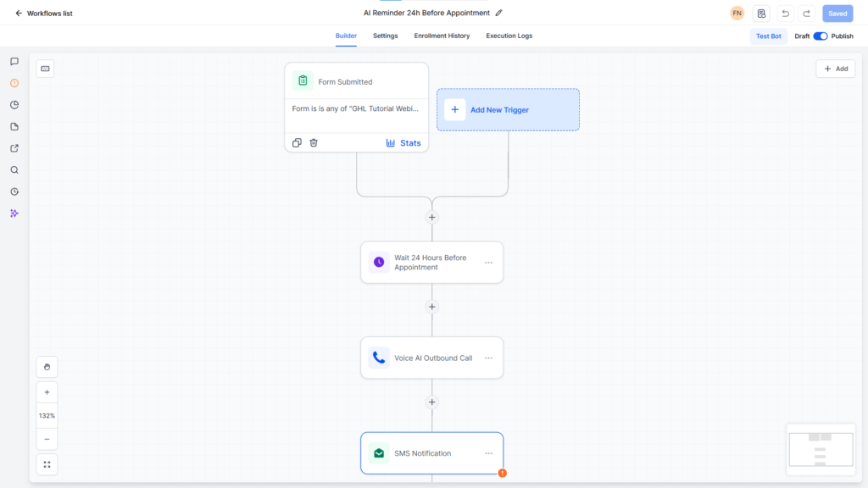Image resolution: width=868 pixels, height=488 pixels.
Task: Edit workflow name with pencil icon
Action: point(498,13)
